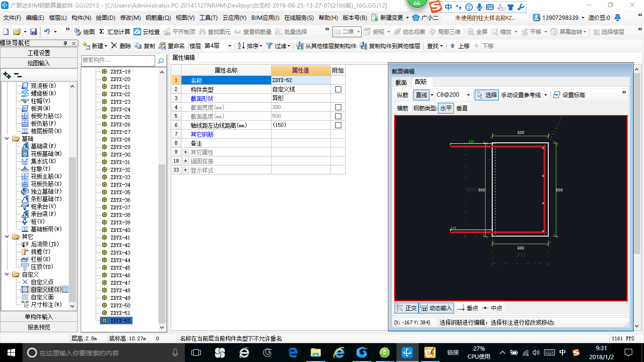Start 云检查 cloud check
Image resolution: width=644 pixels, height=362 pixels.
(147, 32)
